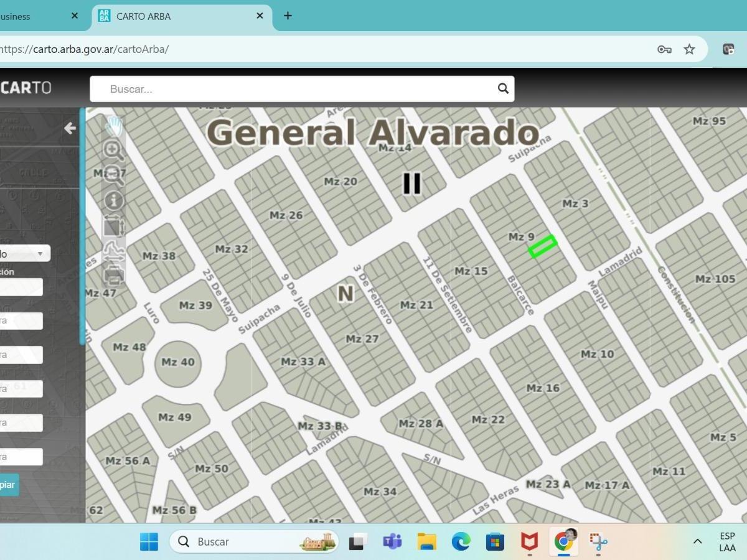Click the 'Mz 20' block label
Viewport: 747px width, 560px height.
pos(341,182)
